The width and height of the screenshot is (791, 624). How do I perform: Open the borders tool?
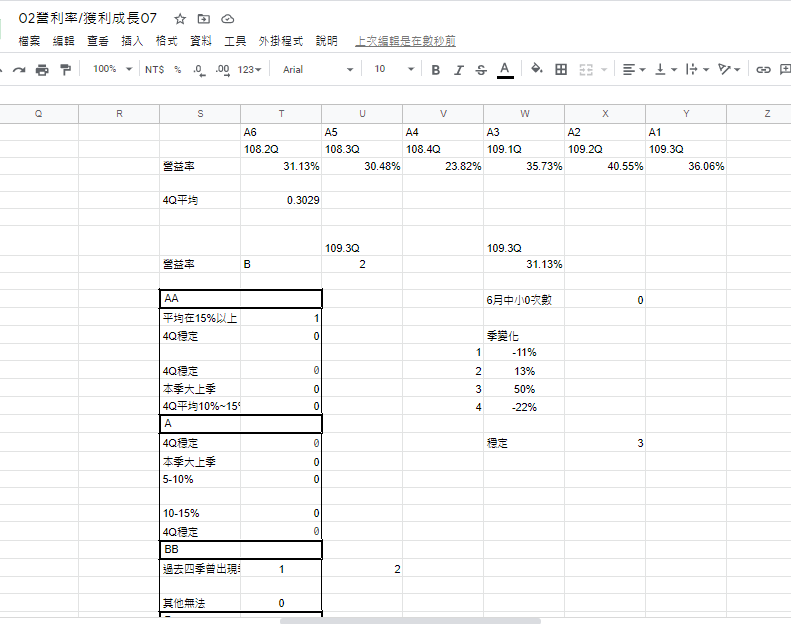(x=561, y=69)
